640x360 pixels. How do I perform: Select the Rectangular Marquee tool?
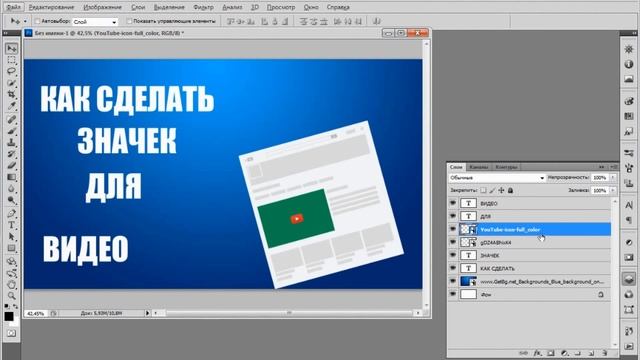(x=11, y=60)
